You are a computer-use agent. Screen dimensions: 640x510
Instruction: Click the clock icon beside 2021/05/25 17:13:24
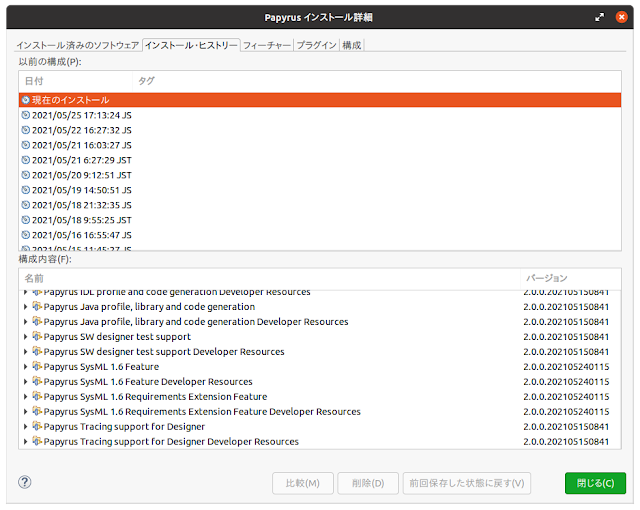pos(26,115)
